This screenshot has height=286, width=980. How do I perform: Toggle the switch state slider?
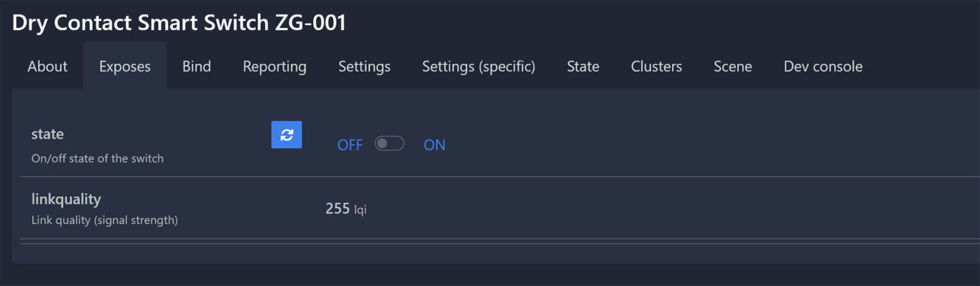[x=389, y=144]
